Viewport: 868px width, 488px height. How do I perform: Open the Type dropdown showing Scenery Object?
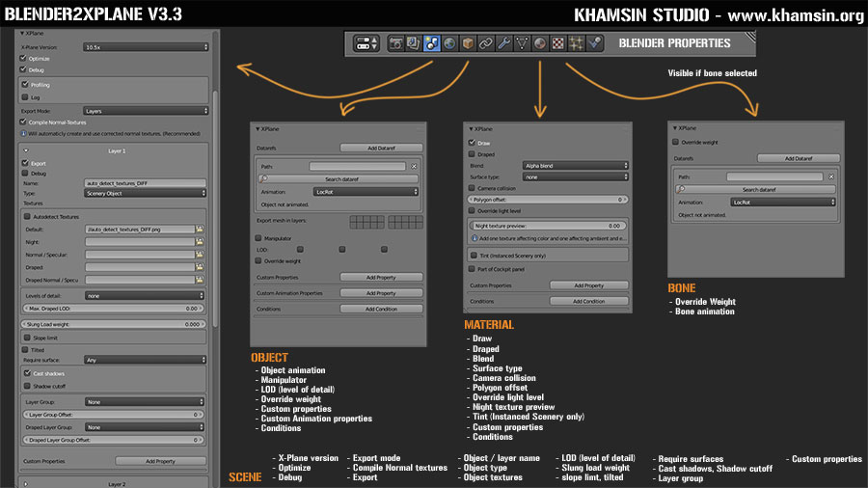pyautogui.click(x=146, y=194)
